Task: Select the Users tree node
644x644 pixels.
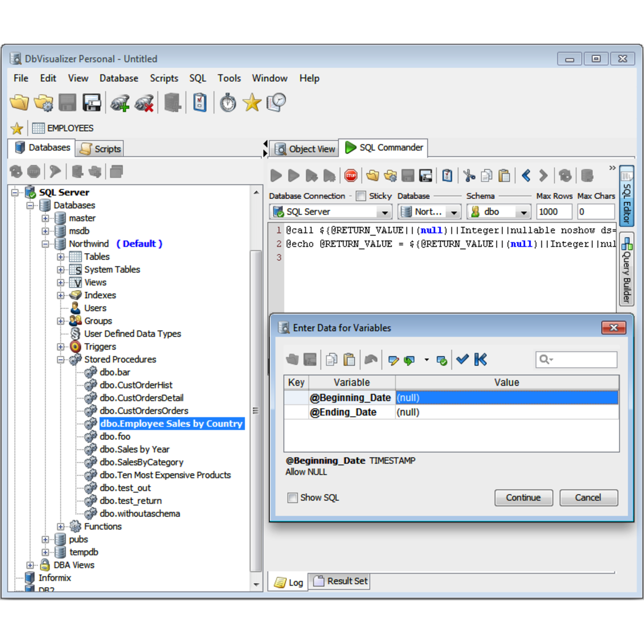Action: click(95, 308)
